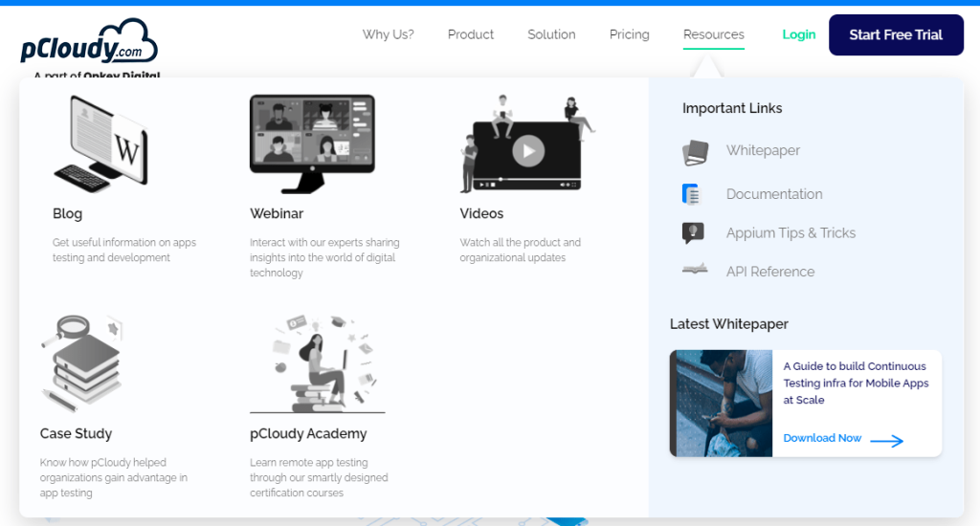Open the Product menu
Viewport: 980px width, 526px height.
point(471,34)
